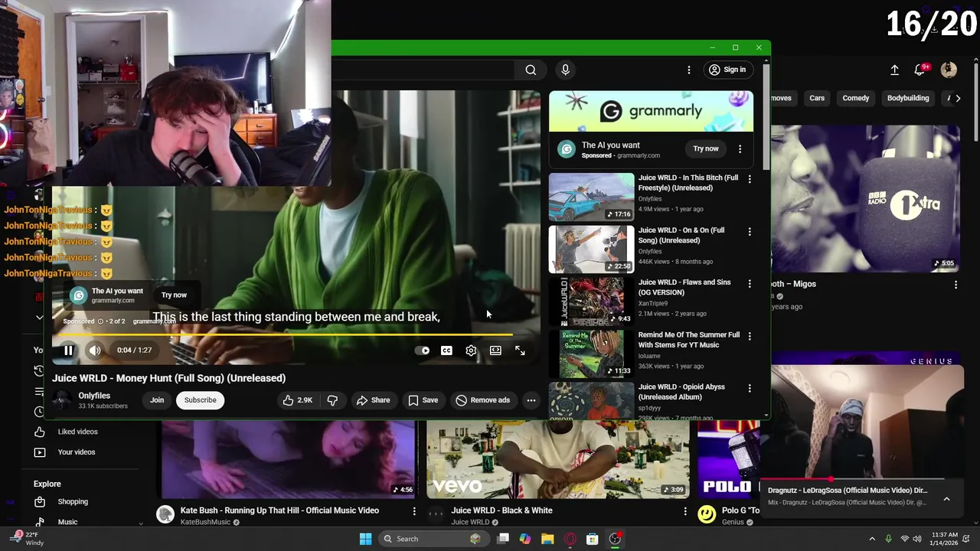
Task: Open options for Opioid Abyss video
Action: click(750, 388)
